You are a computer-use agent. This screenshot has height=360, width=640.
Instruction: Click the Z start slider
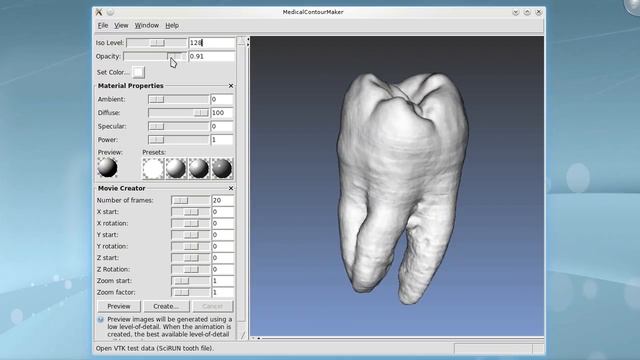(190, 258)
